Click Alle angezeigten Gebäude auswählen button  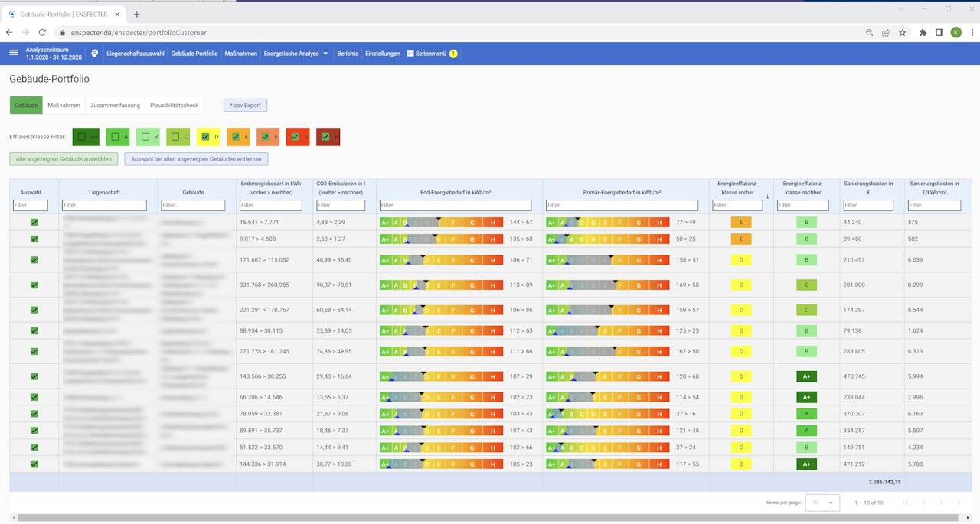coord(64,159)
